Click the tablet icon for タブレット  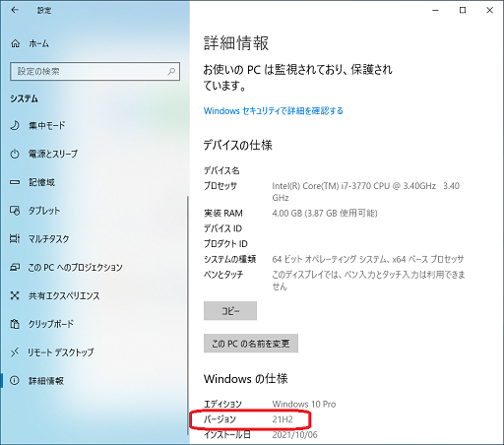[15, 211]
